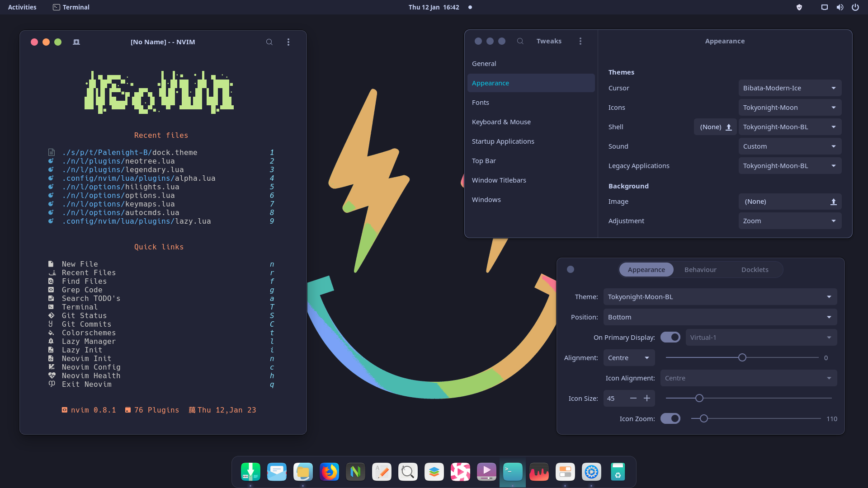
Task: Select Top Bar in the Tweaks sidebar
Action: click(x=531, y=161)
